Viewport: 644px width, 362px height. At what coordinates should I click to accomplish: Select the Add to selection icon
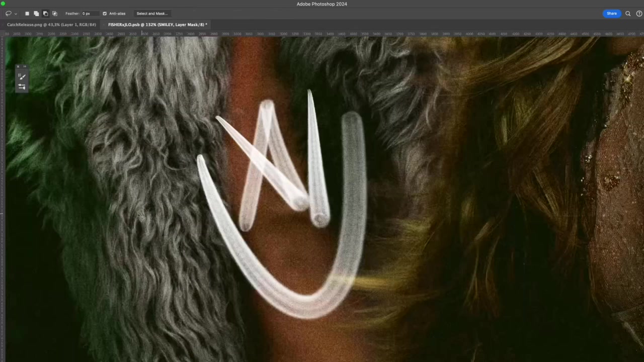tap(36, 14)
